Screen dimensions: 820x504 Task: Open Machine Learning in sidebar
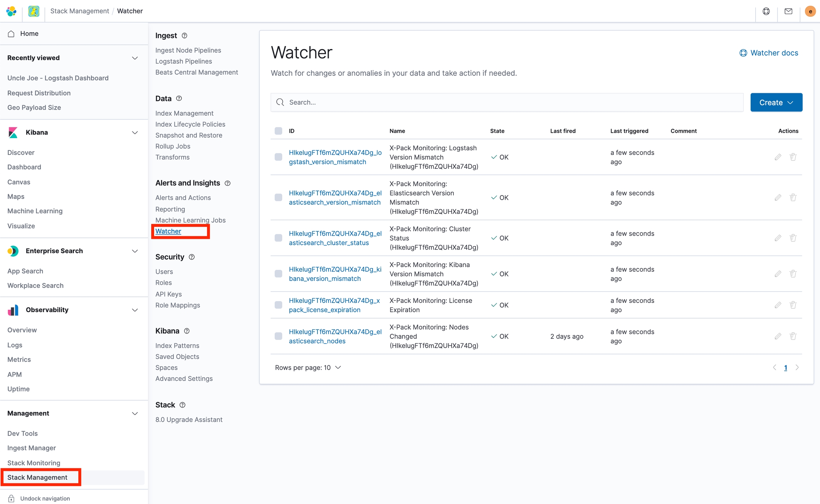pyautogui.click(x=35, y=211)
